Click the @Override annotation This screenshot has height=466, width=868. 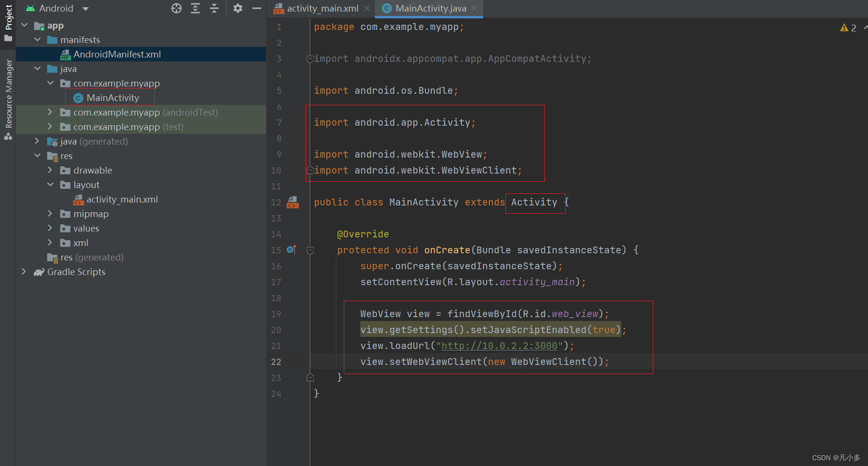(x=363, y=234)
